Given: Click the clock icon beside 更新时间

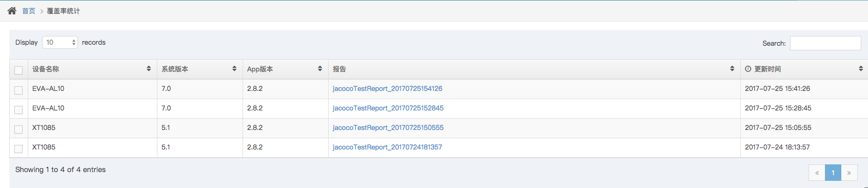Looking at the screenshot, I should pyautogui.click(x=748, y=69).
